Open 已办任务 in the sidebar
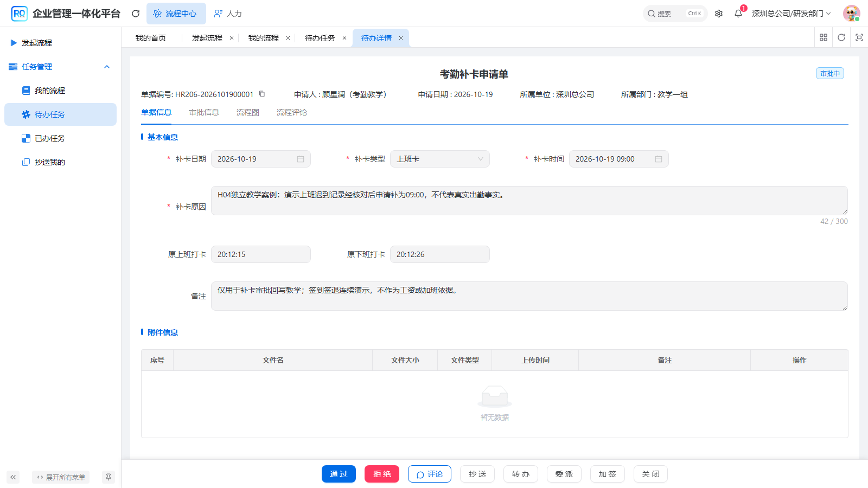Image resolution: width=868 pixels, height=488 pixels. [x=60, y=138]
